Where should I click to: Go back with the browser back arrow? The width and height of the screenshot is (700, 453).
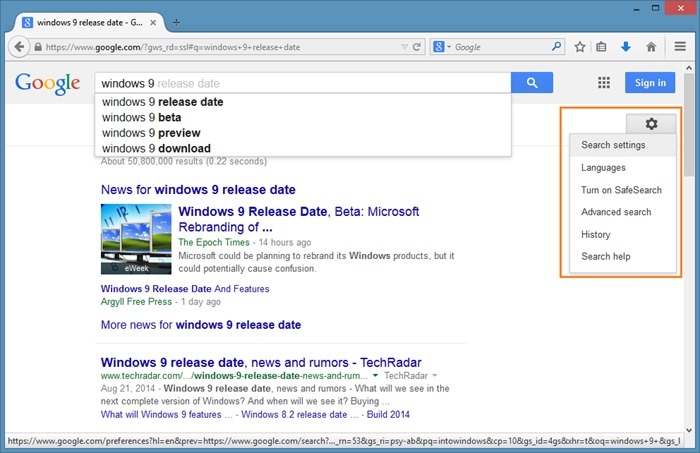[x=19, y=46]
